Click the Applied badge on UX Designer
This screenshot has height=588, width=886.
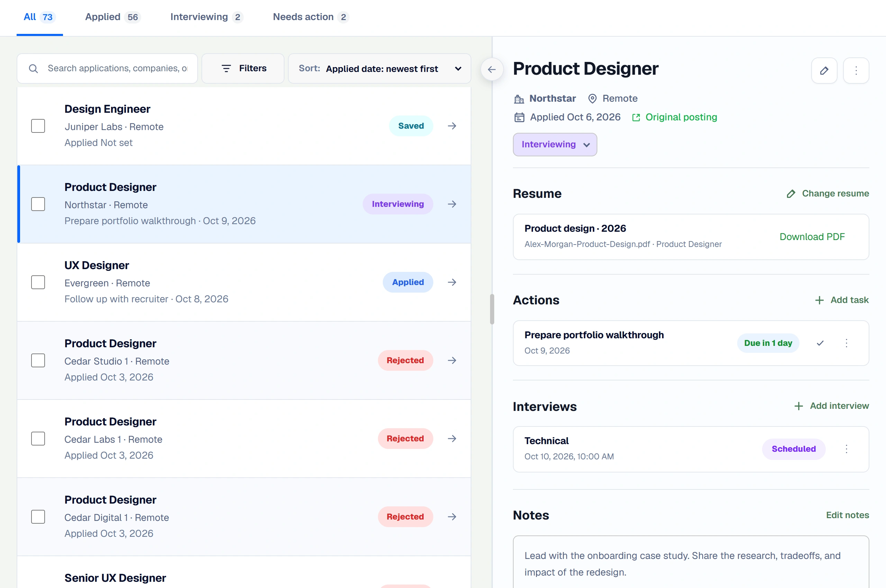[x=408, y=282]
